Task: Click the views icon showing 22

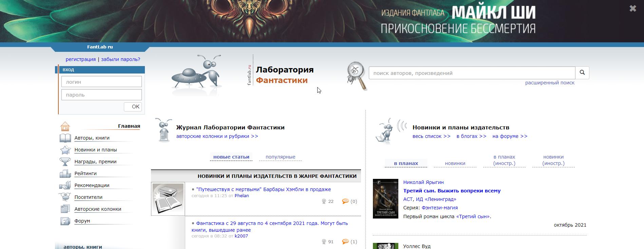Action: pyautogui.click(x=324, y=201)
